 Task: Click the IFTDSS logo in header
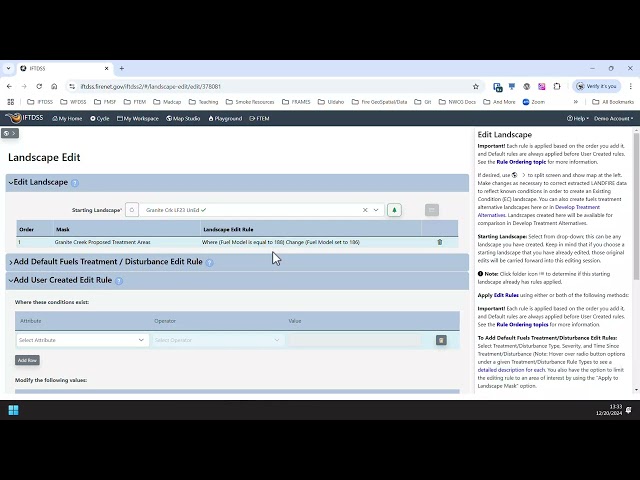click(x=24, y=118)
